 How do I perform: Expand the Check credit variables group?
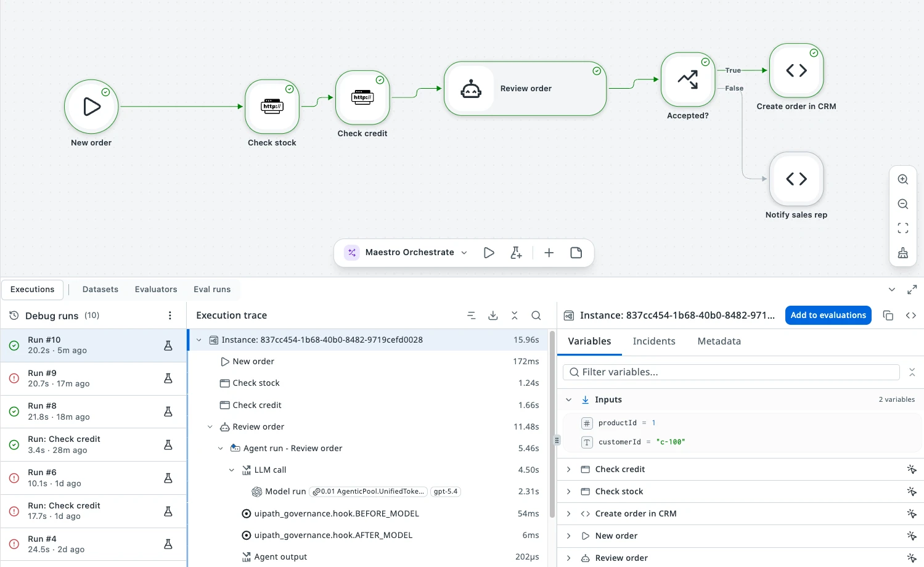(x=569, y=470)
